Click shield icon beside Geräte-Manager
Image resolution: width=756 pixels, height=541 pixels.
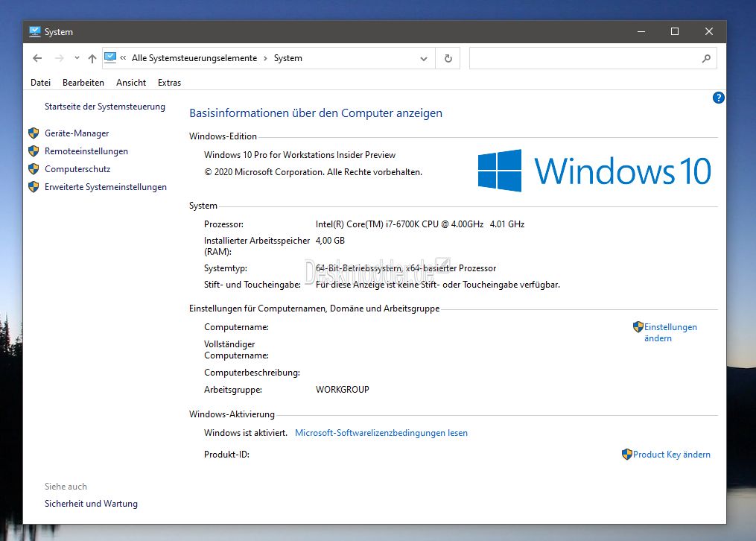click(34, 133)
